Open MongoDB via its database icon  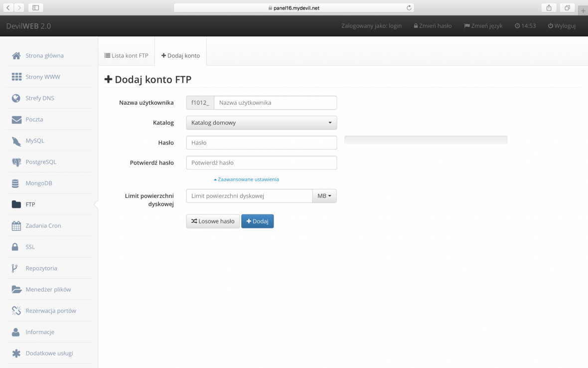[x=16, y=184]
